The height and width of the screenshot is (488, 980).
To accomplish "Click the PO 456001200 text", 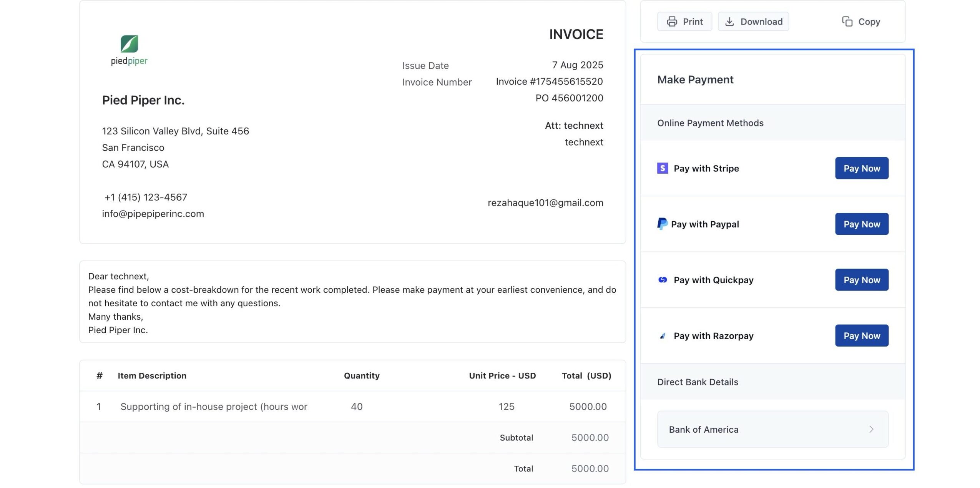I will 569,98.
